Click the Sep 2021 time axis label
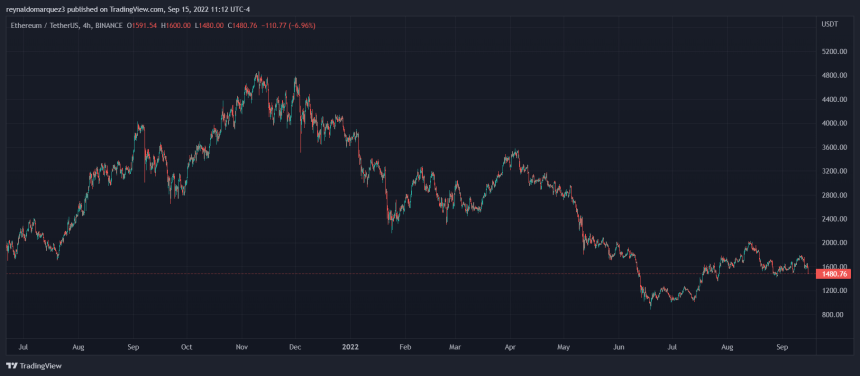Image resolution: width=860 pixels, height=376 pixels. click(x=134, y=347)
